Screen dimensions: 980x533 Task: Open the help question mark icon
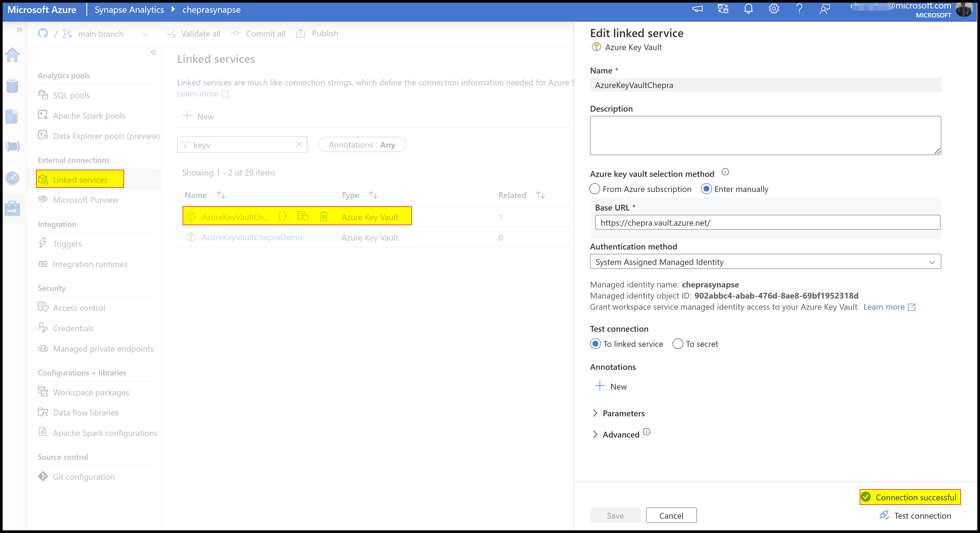[x=799, y=9]
